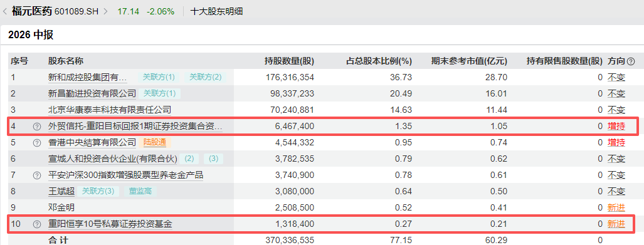Click the 股东名称 column header
This screenshot has width=644, height=245.
coord(66,61)
